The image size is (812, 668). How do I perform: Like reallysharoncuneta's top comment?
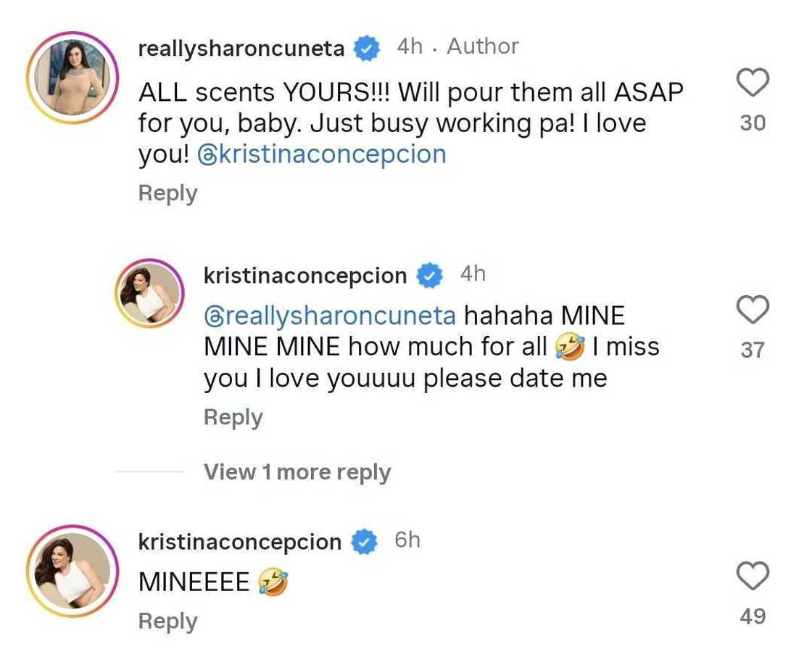tap(752, 82)
